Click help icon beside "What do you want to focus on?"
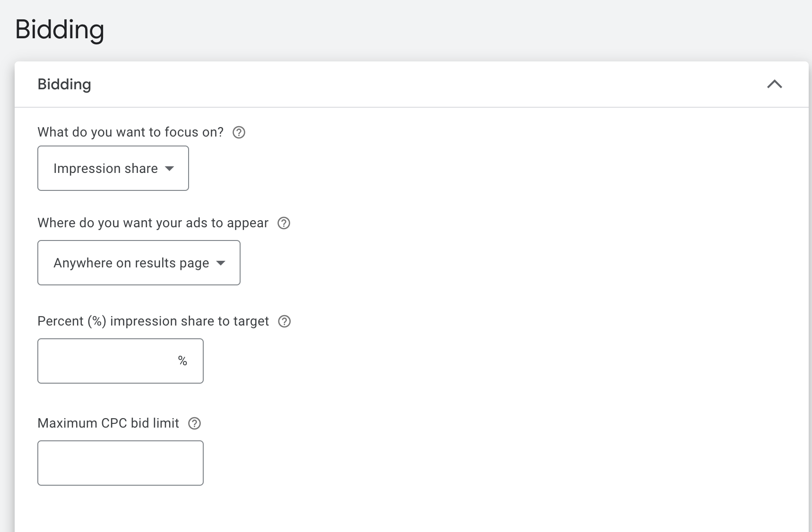812x532 pixels. pyautogui.click(x=239, y=132)
